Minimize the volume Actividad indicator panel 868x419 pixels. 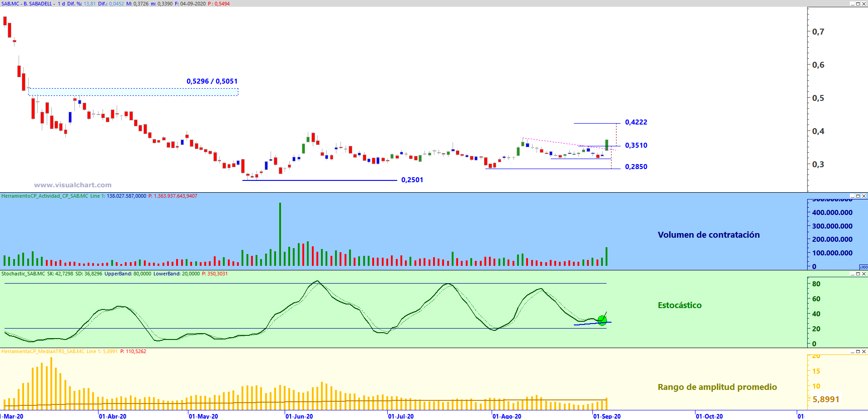(852, 196)
